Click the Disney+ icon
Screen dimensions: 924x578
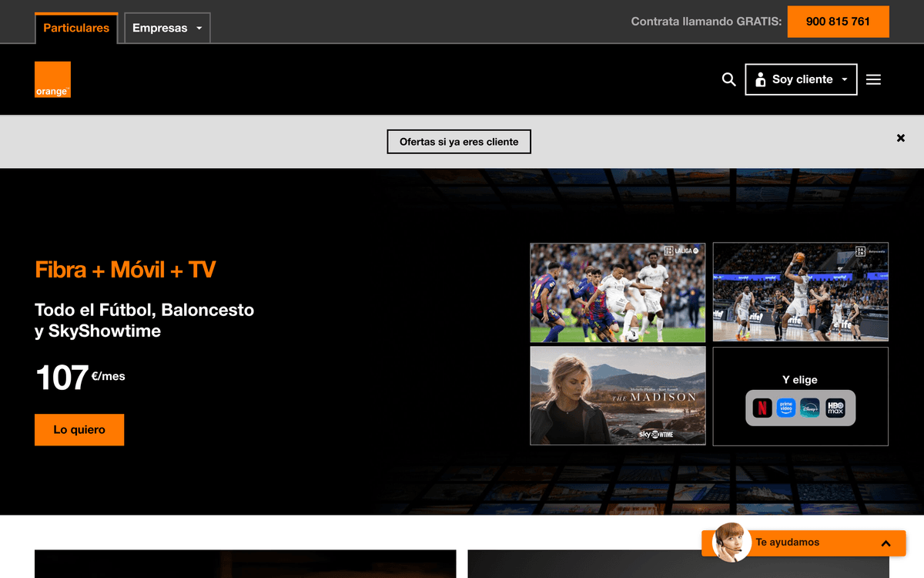[x=810, y=408]
